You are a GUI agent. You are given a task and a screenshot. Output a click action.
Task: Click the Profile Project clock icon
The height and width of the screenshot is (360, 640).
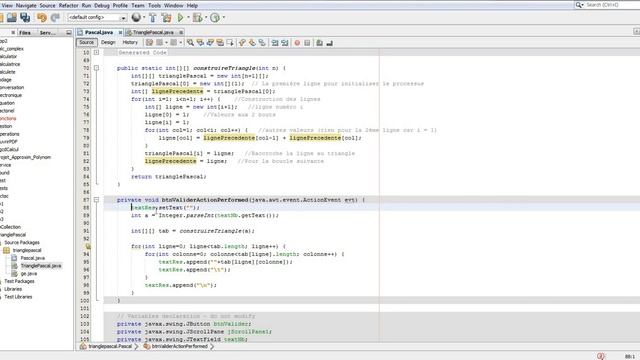click(x=215, y=17)
